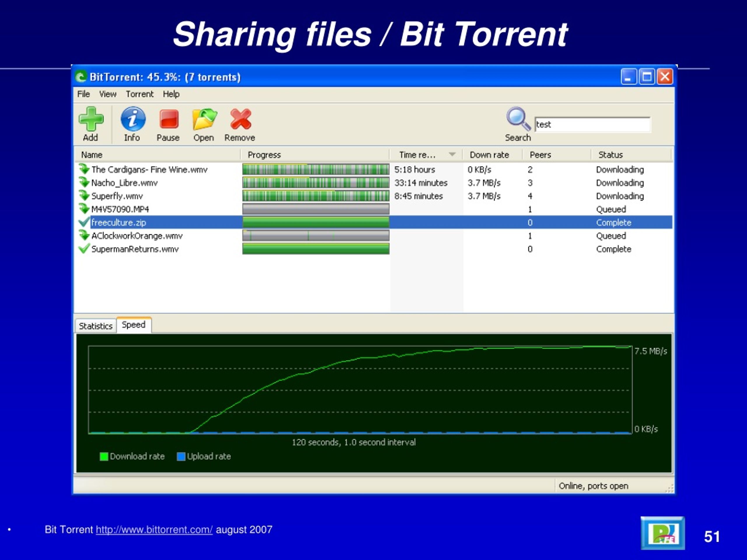Viewport: 747px width, 560px height.
Task: Click the window resize grip in status bar
Action: [669, 489]
